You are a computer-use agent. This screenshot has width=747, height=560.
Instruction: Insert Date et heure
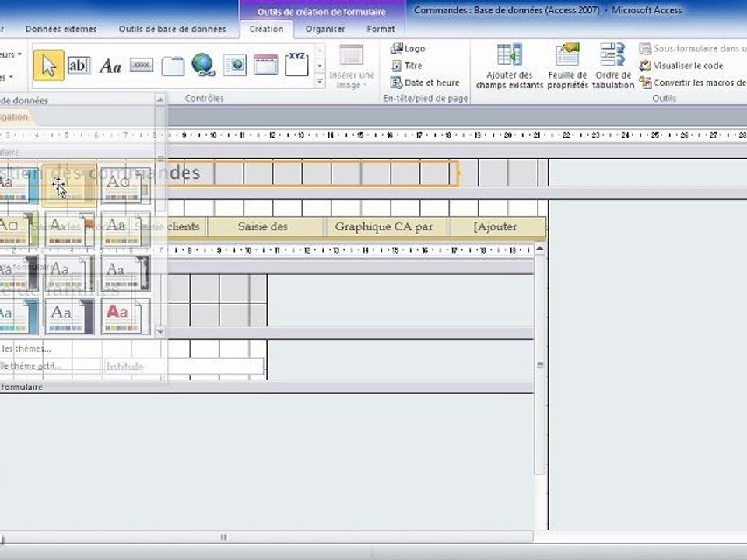425,82
